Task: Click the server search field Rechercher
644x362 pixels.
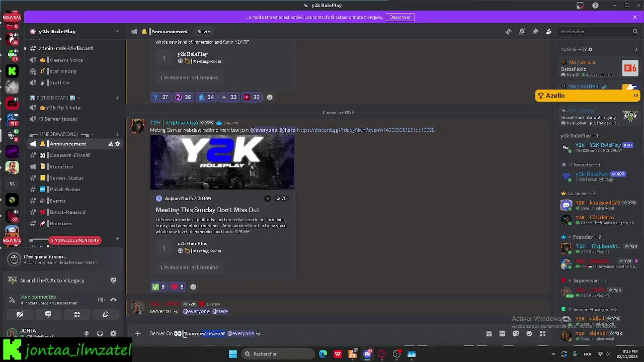Action: tap(599, 31)
